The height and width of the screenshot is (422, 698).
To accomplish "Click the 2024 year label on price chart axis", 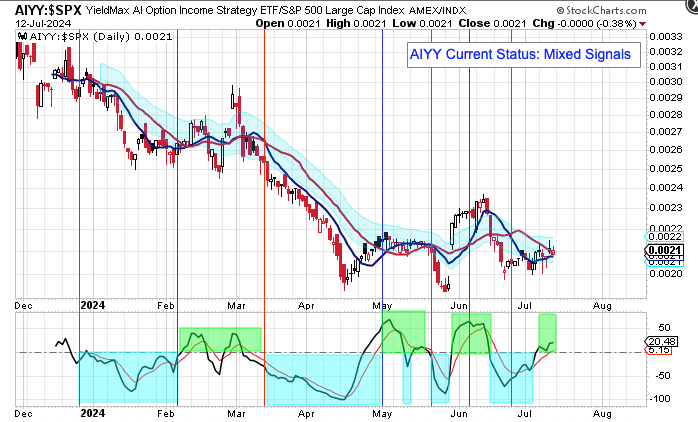I will click(x=92, y=305).
